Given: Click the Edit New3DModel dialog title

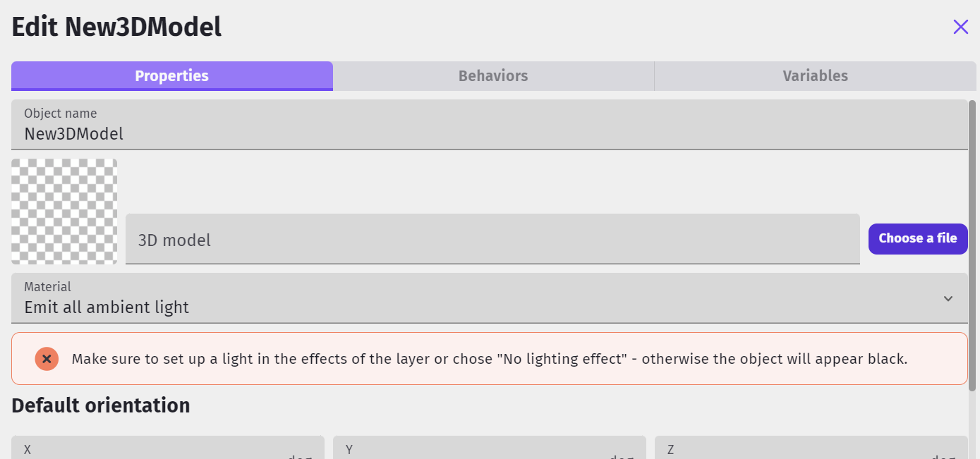Looking at the screenshot, I should [x=115, y=26].
